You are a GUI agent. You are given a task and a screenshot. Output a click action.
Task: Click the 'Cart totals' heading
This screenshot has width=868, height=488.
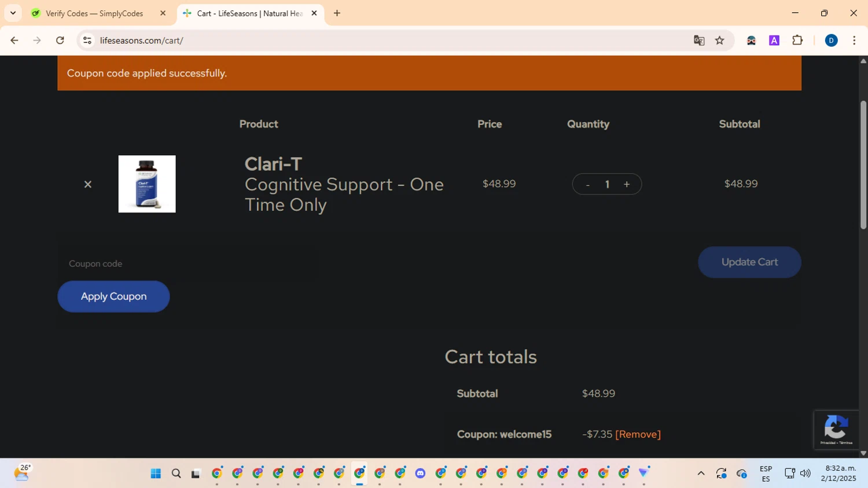coord(491,357)
